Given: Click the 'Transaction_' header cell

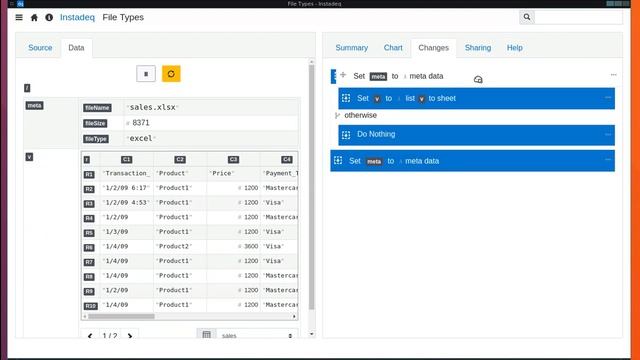Looking at the screenshot, I should click(126, 173).
